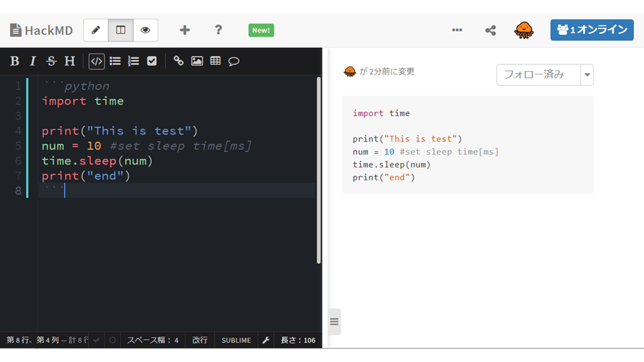This screenshot has width=644, height=362.
Task: Insert code block with code icon
Action: [x=97, y=61]
